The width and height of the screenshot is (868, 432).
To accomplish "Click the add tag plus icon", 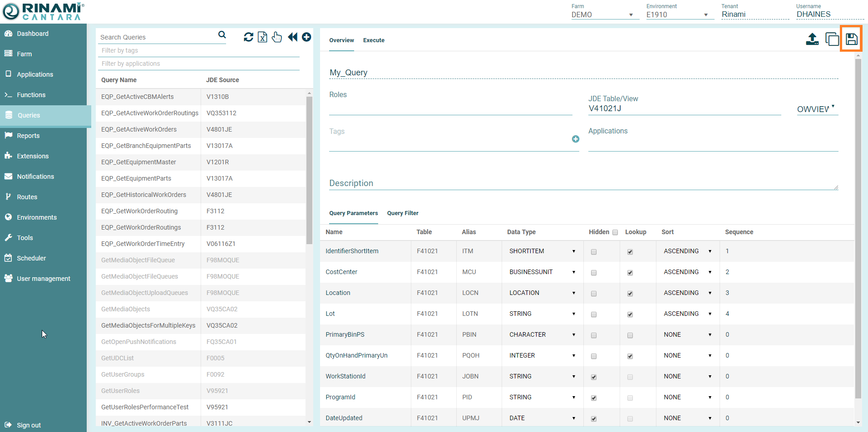I will click(575, 139).
